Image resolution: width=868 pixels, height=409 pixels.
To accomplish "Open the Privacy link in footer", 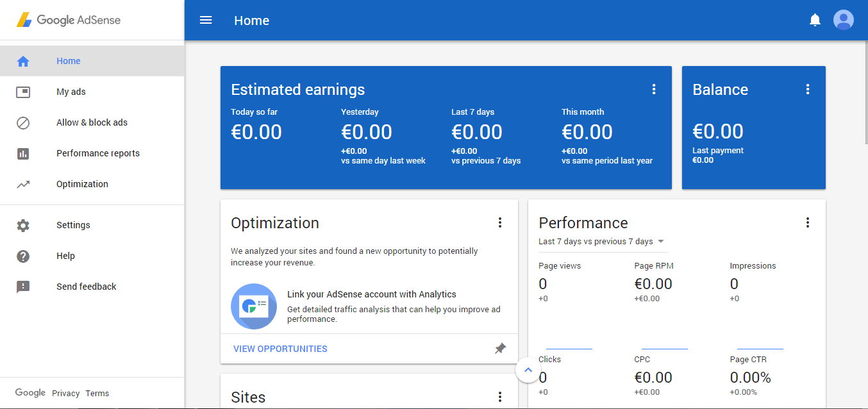I will 66,394.
